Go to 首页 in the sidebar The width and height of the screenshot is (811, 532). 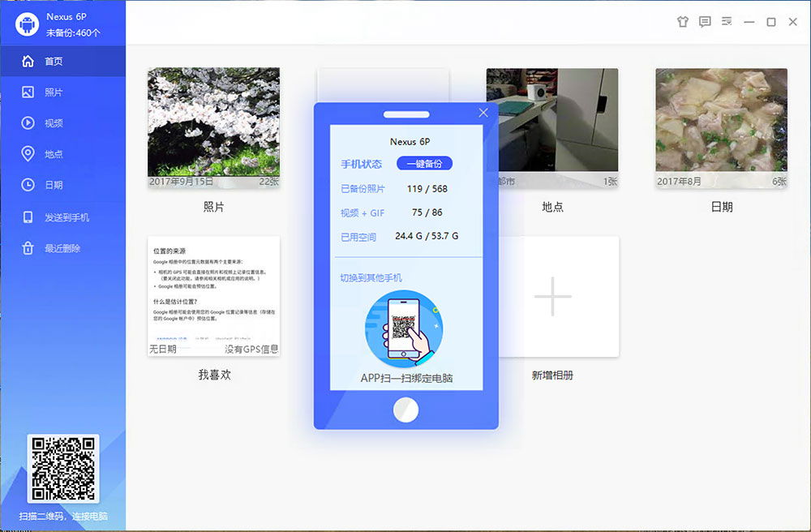(54, 62)
